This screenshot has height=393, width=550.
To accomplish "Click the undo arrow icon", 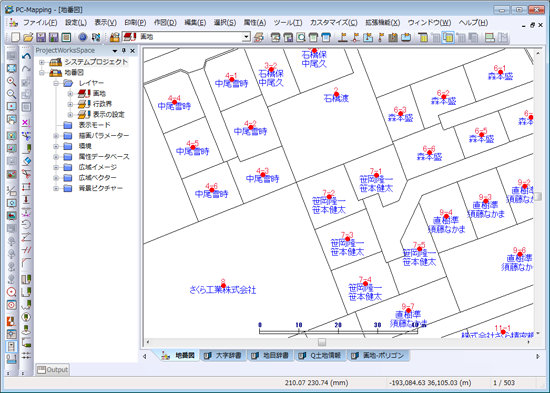I will coord(26,56).
